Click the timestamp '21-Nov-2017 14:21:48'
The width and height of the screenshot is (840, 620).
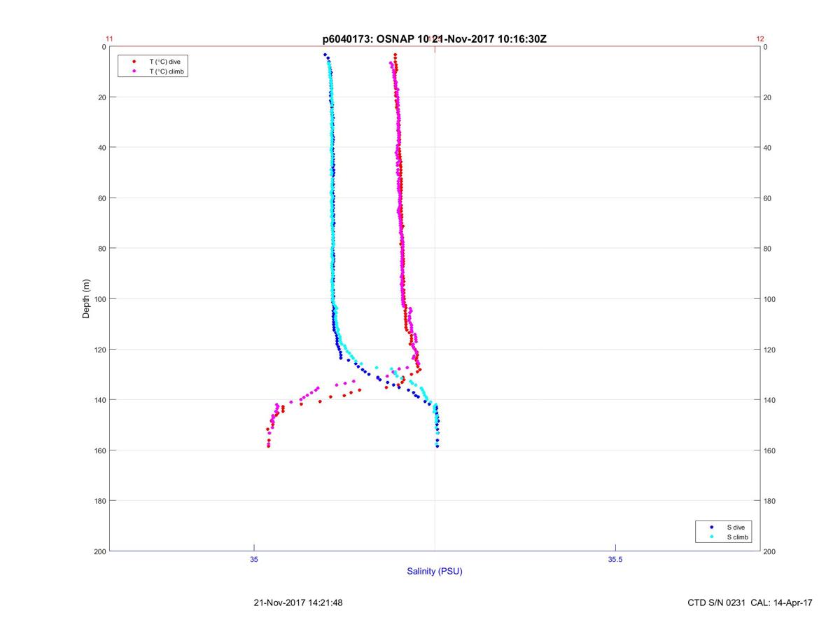click(x=298, y=602)
